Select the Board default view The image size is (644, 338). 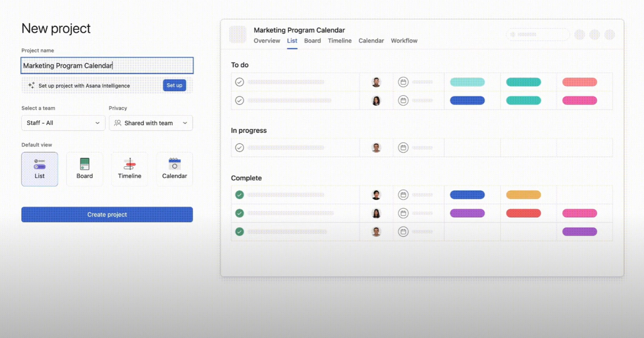click(x=84, y=169)
